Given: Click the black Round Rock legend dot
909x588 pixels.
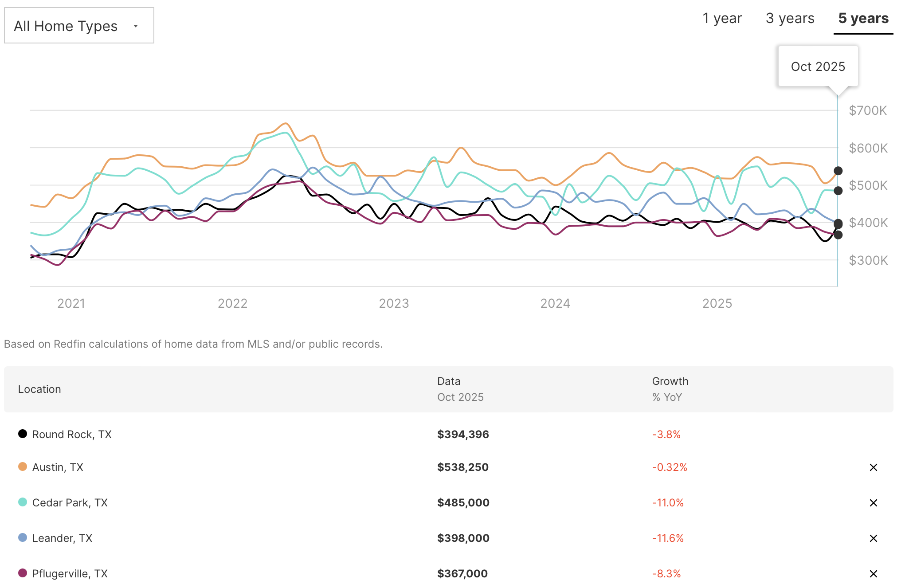Looking at the screenshot, I should point(23,434).
